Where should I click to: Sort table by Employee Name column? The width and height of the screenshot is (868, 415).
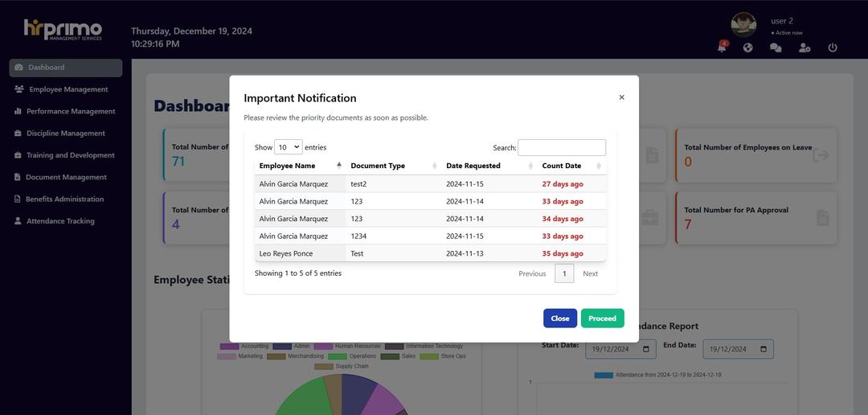(301, 166)
